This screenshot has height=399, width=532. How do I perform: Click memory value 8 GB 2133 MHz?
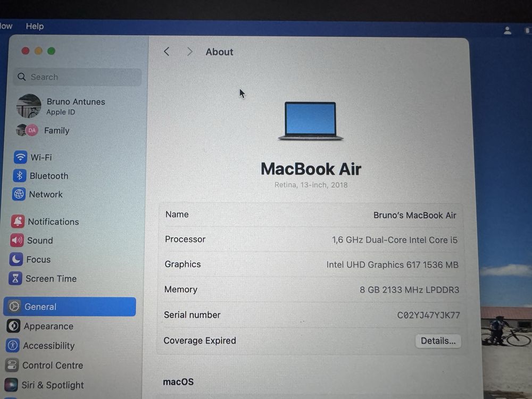409,290
